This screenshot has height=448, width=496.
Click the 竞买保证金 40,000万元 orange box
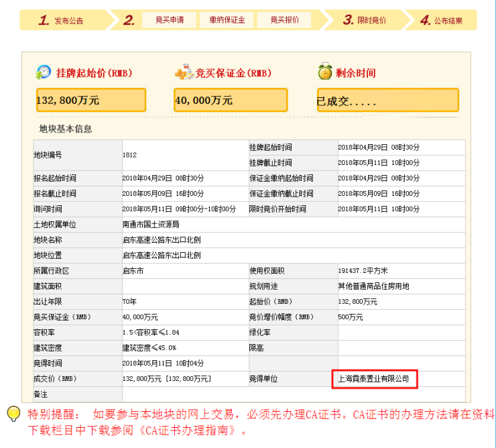coord(230,100)
